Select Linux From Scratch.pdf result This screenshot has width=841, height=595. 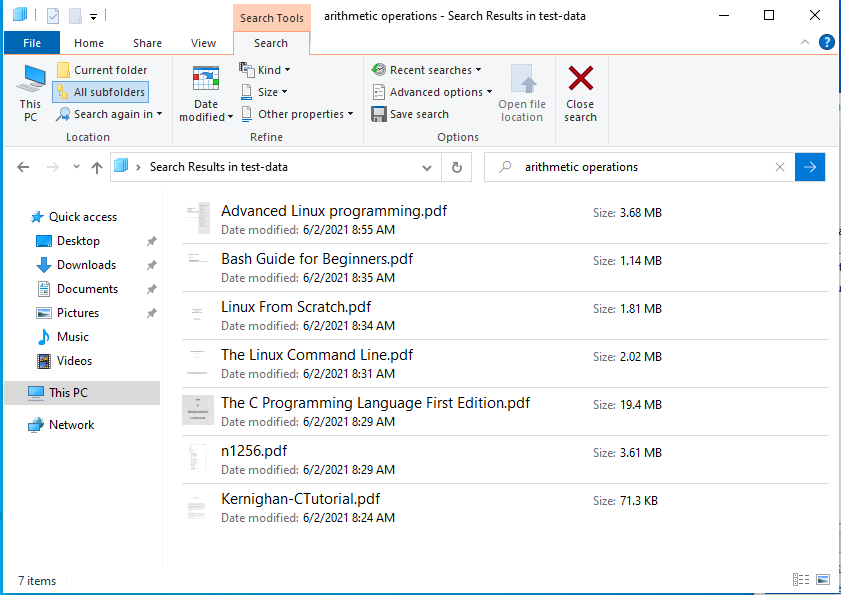tap(505, 315)
